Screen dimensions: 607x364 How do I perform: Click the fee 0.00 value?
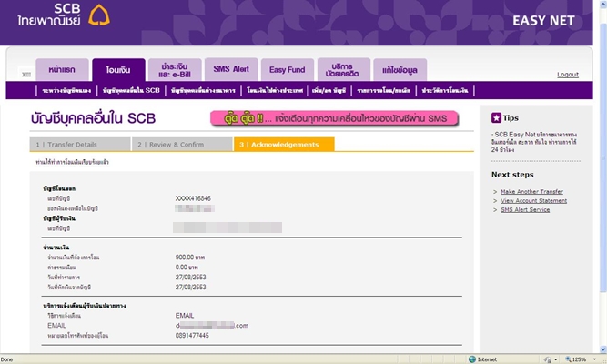click(187, 268)
